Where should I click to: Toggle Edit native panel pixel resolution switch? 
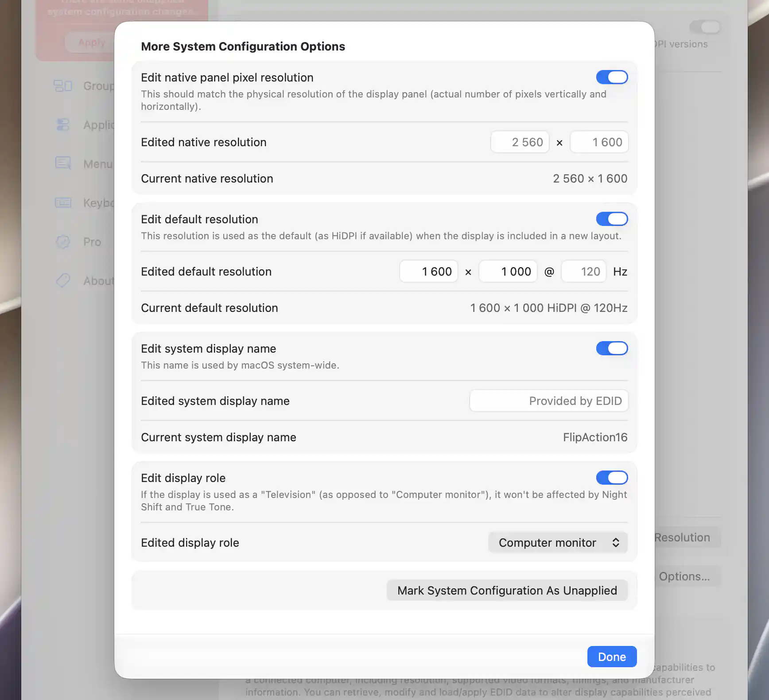(x=612, y=77)
